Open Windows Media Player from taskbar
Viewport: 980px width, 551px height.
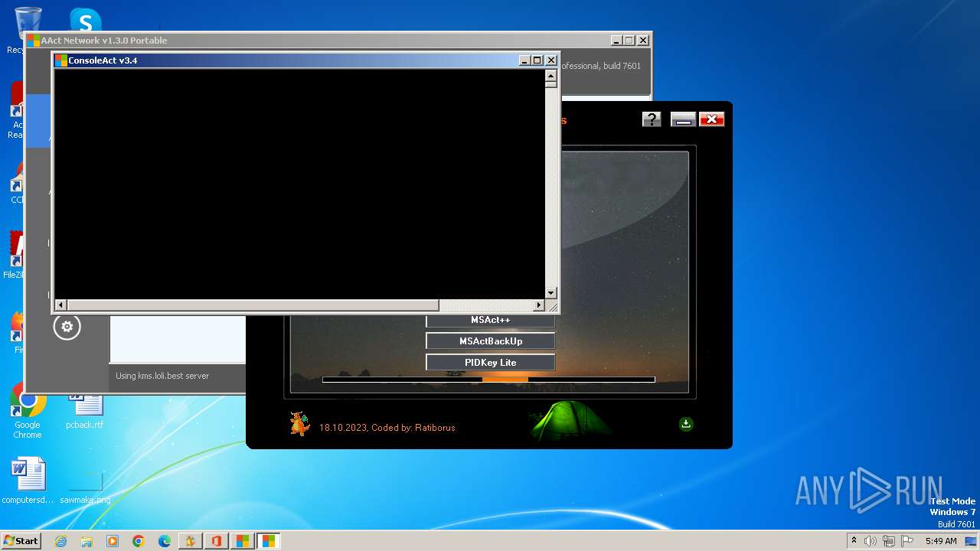click(113, 541)
